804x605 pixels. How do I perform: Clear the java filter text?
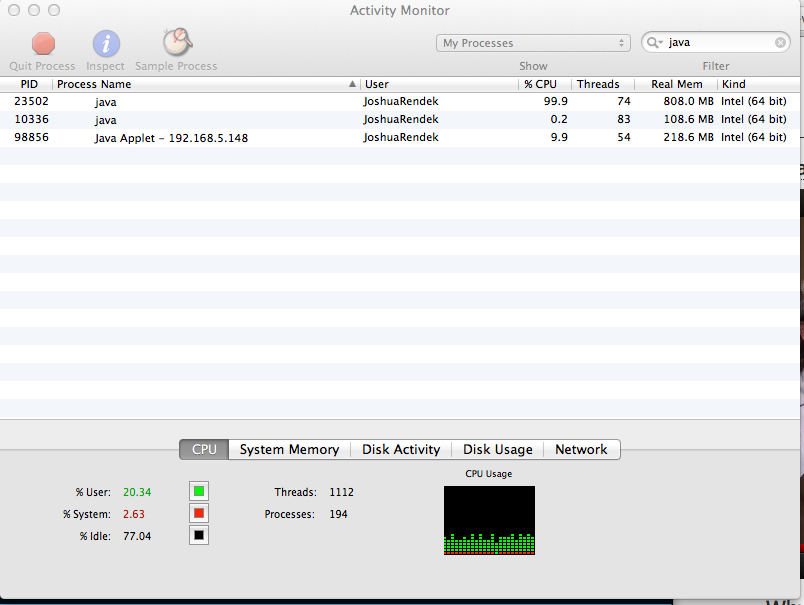780,43
